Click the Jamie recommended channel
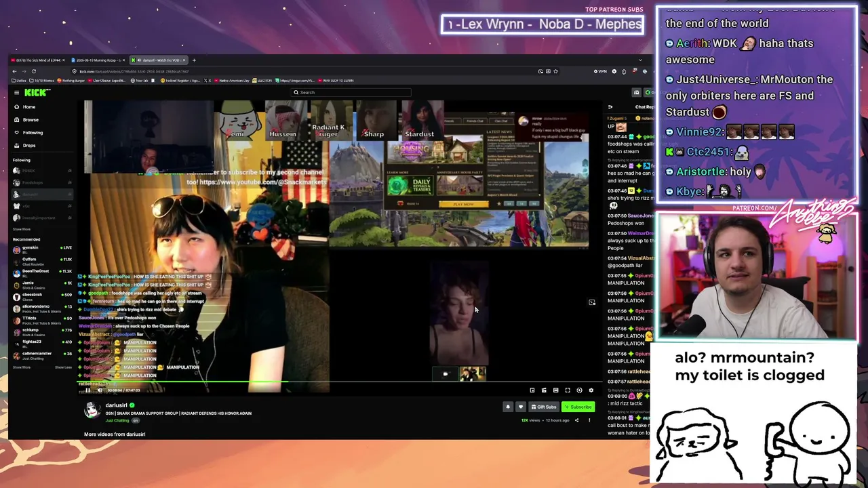Image resolution: width=868 pixels, height=488 pixels. click(x=42, y=284)
